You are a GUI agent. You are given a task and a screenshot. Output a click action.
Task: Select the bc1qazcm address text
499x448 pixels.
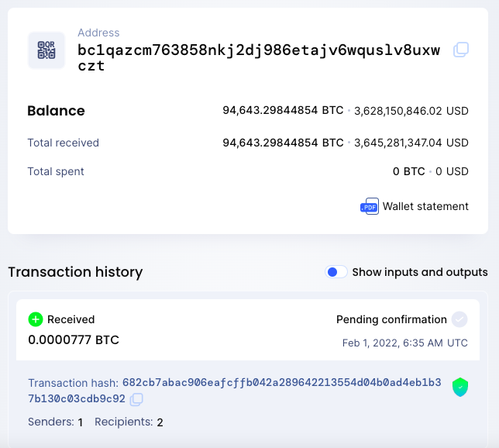click(259, 58)
